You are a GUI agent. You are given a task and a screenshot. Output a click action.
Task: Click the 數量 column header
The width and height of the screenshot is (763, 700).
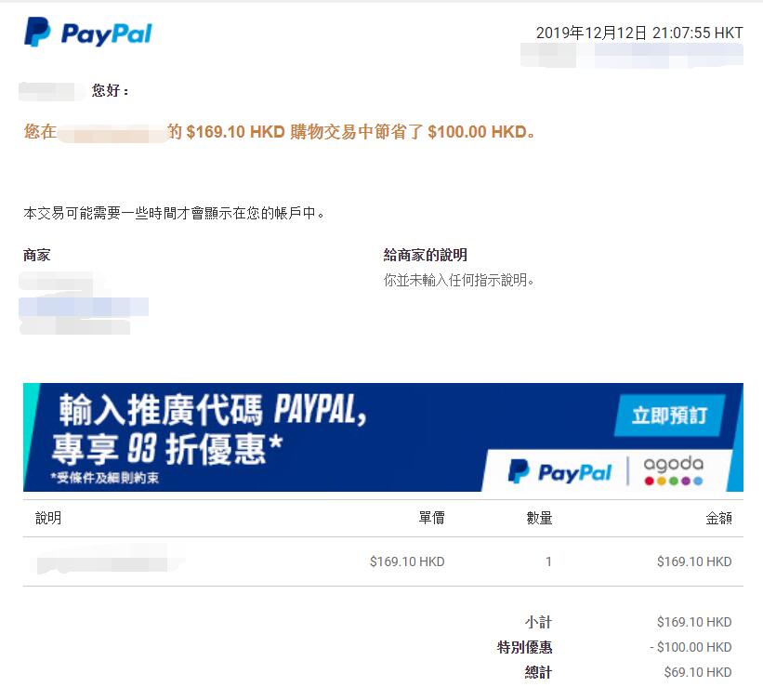pos(539,518)
